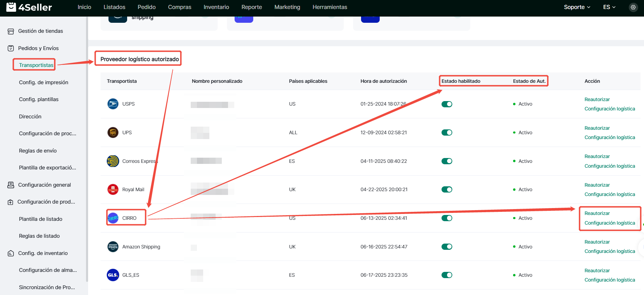644x295 pixels.
Task: Open the Inicio menu
Action: 84,7
